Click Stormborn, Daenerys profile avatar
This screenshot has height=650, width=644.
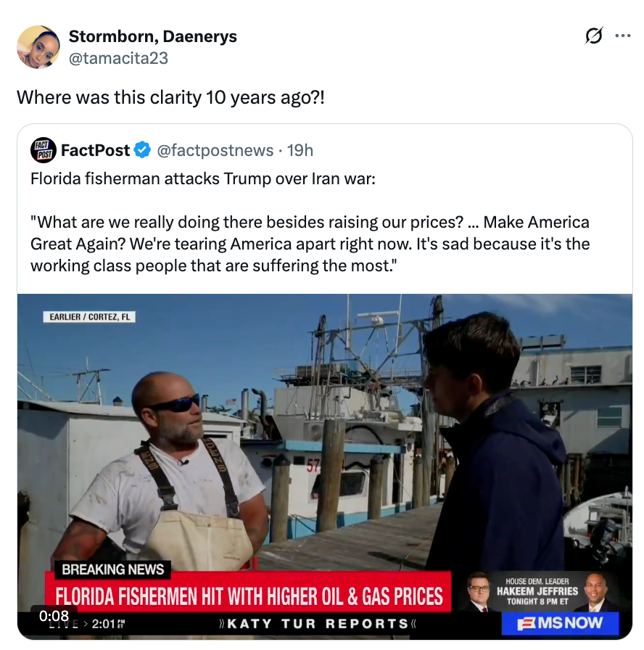pos(38,47)
